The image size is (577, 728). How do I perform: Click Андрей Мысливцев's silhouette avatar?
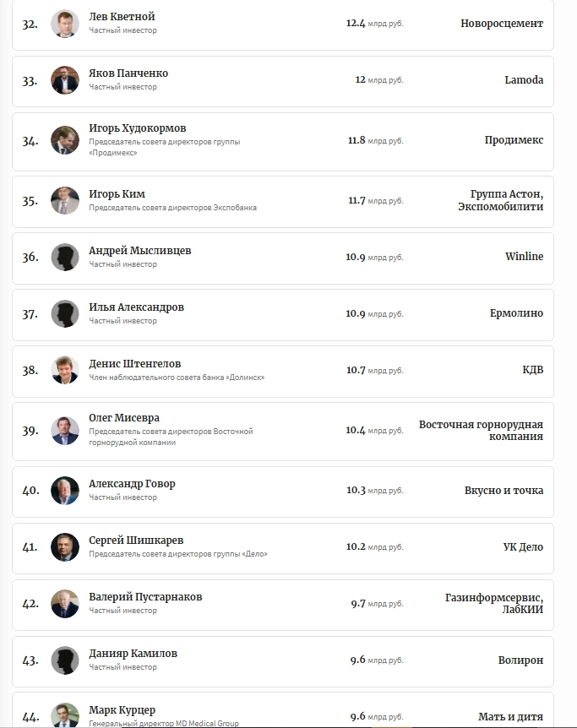click(x=65, y=257)
